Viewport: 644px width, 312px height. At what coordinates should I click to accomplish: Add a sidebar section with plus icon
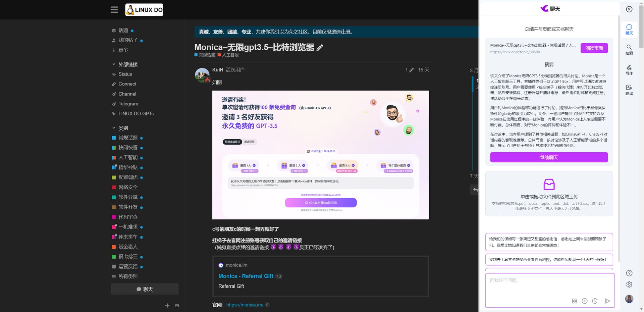[x=167, y=306]
